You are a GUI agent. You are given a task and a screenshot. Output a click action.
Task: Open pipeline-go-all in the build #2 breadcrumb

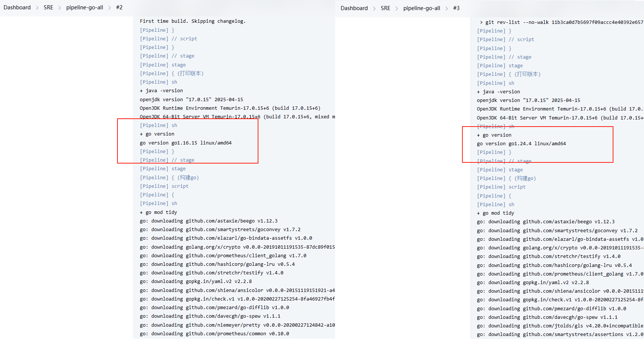pyautogui.click(x=85, y=7)
